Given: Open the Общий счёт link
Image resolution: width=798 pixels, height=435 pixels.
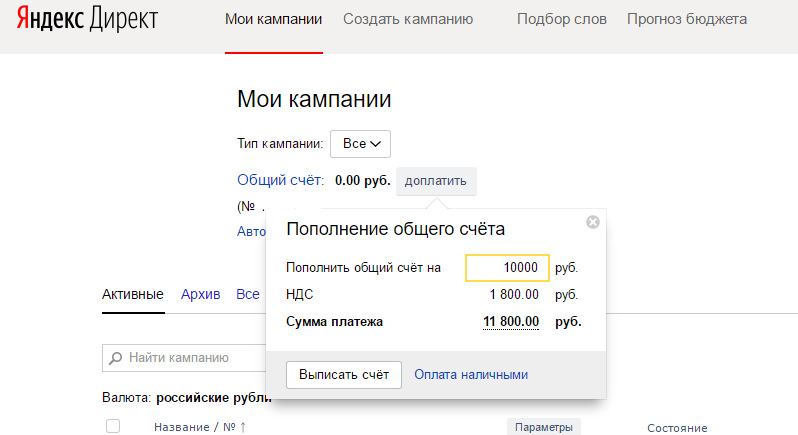Looking at the screenshot, I should (279, 180).
